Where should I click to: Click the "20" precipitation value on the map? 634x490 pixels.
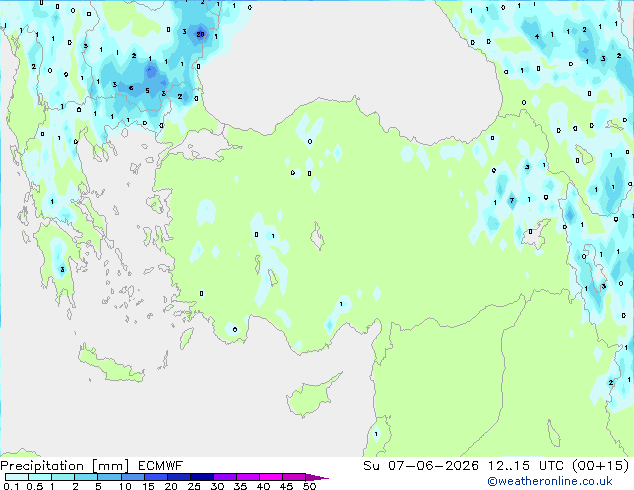(x=200, y=34)
